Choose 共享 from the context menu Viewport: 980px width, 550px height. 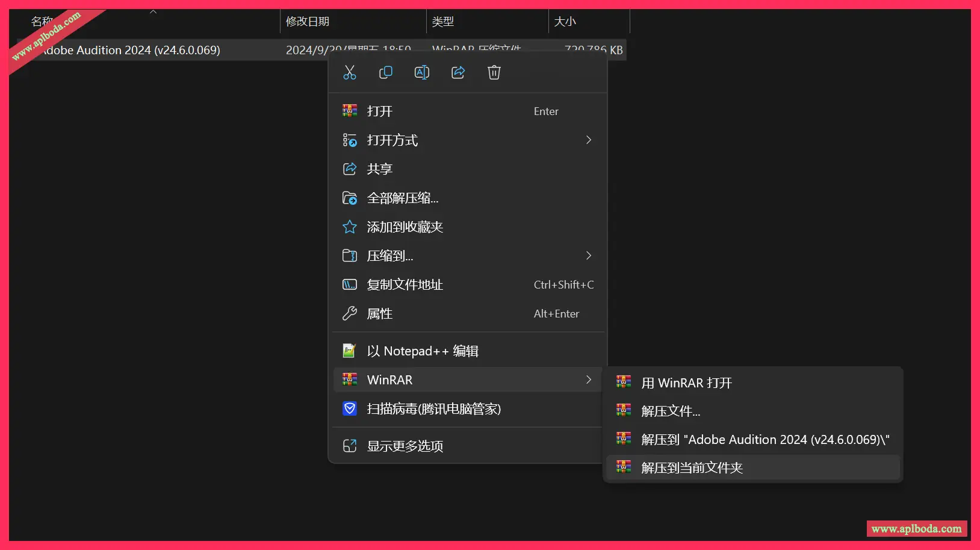tap(380, 169)
